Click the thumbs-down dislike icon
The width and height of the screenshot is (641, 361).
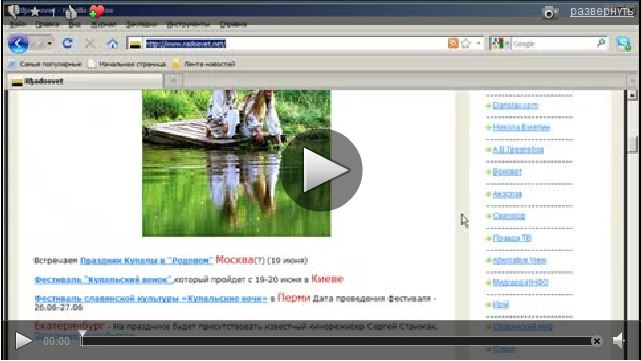click(14, 11)
